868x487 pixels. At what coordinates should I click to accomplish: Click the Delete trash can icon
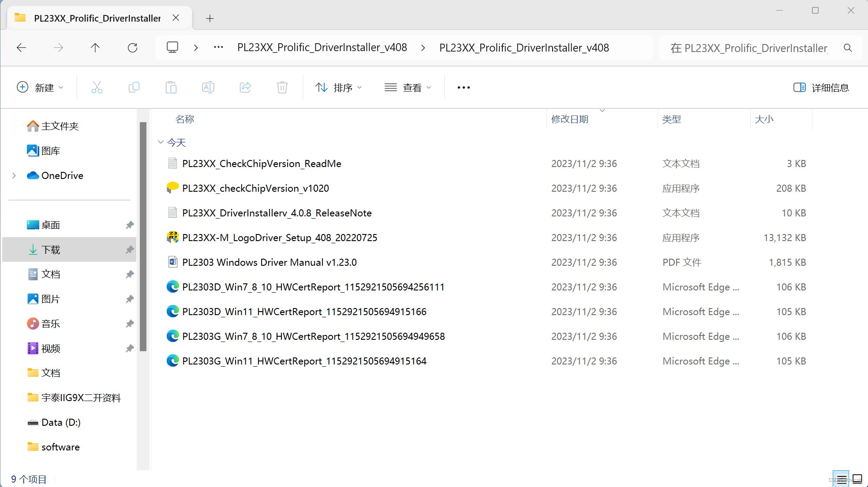tap(282, 87)
